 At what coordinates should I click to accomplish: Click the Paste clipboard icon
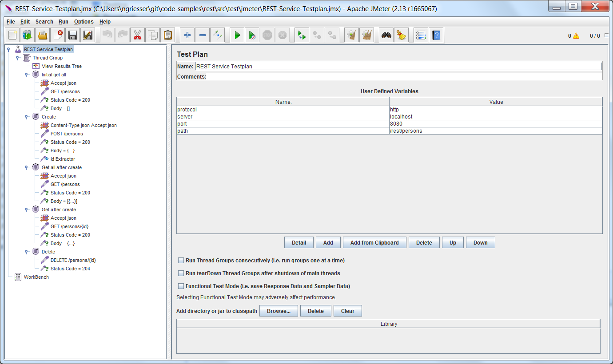[168, 35]
